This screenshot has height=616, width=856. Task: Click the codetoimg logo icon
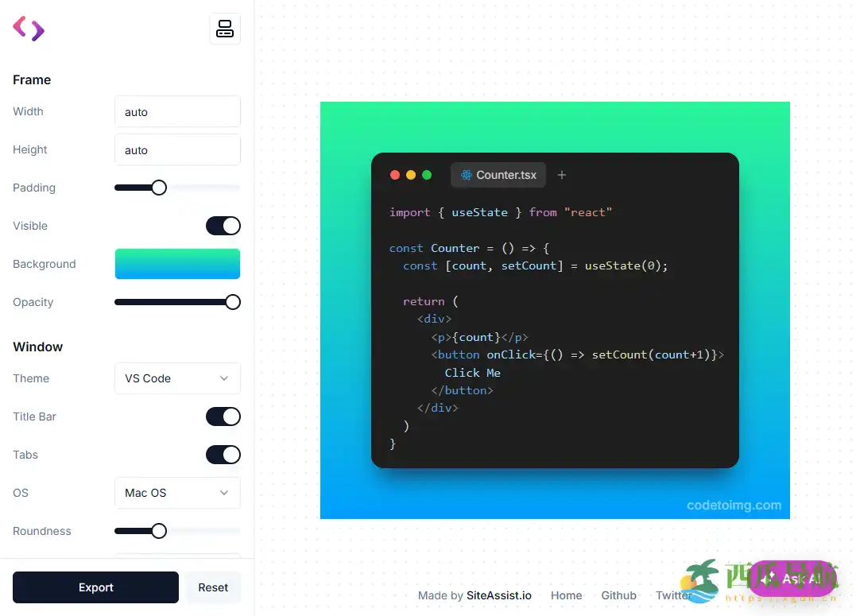[x=29, y=29]
